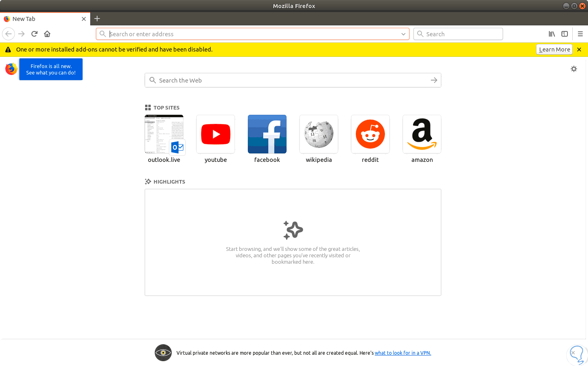588x366 pixels.
Task: Open a new tab with plus button
Action: [x=97, y=19]
